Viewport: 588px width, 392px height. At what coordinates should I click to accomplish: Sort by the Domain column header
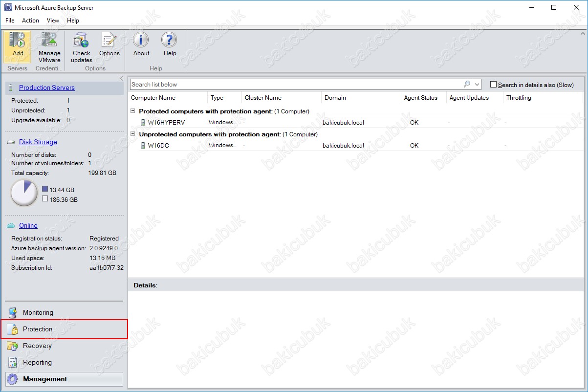pyautogui.click(x=361, y=98)
